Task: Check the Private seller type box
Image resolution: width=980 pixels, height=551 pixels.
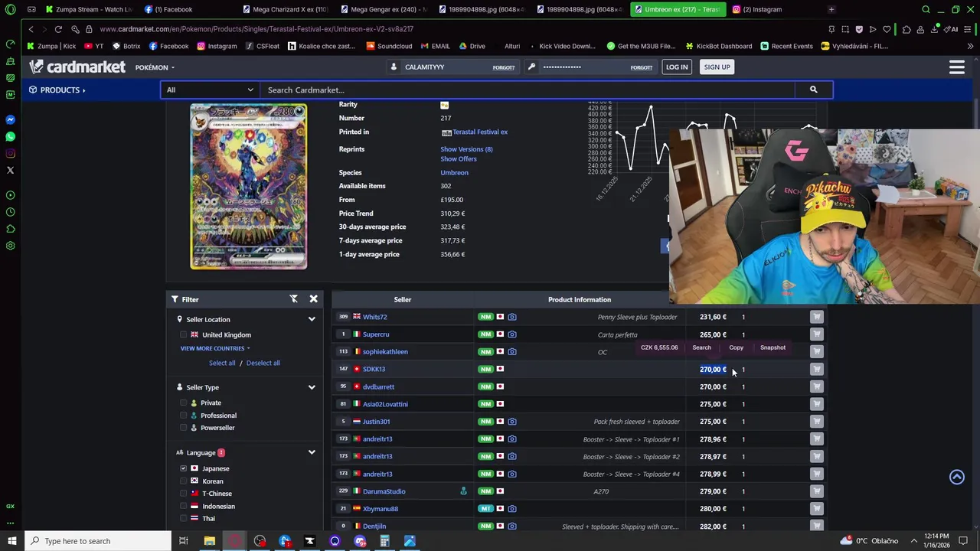Action: [183, 403]
